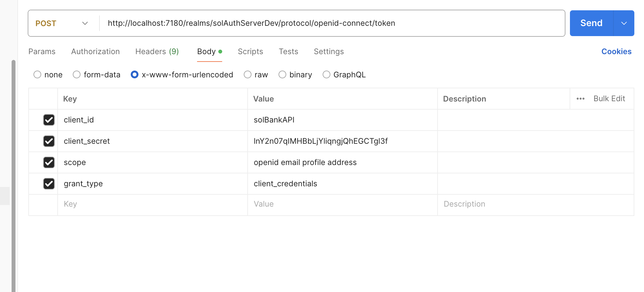Screen dimensions: 644x292
Task: Click the empty Key field in new row
Action: tap(151, 204)
